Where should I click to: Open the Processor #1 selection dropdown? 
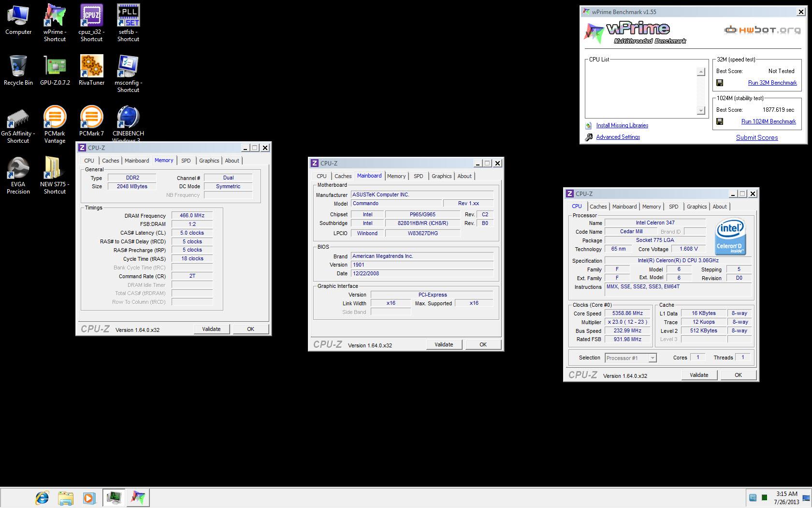click(631, 358)
